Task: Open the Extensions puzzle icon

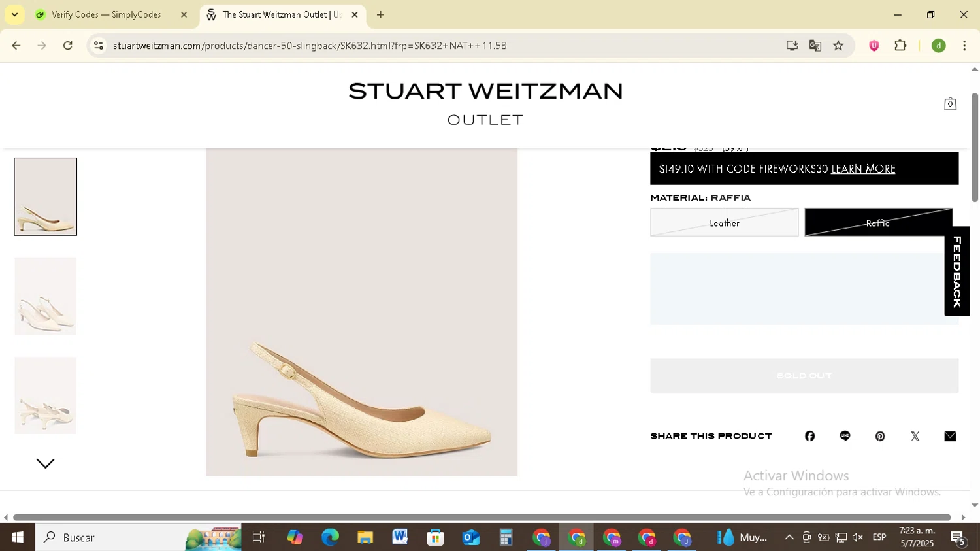Action: pos(901,46)
